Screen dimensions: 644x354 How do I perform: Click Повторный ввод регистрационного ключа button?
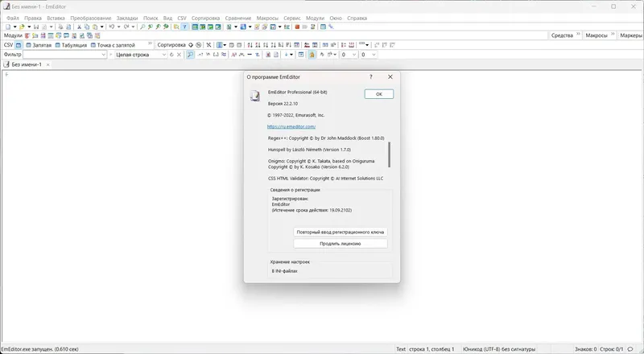pyautogui.click(x=341, y=232)
